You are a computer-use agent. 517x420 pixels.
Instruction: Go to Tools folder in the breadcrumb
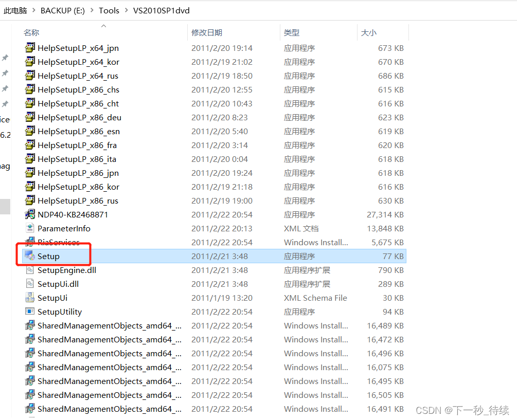109,11
